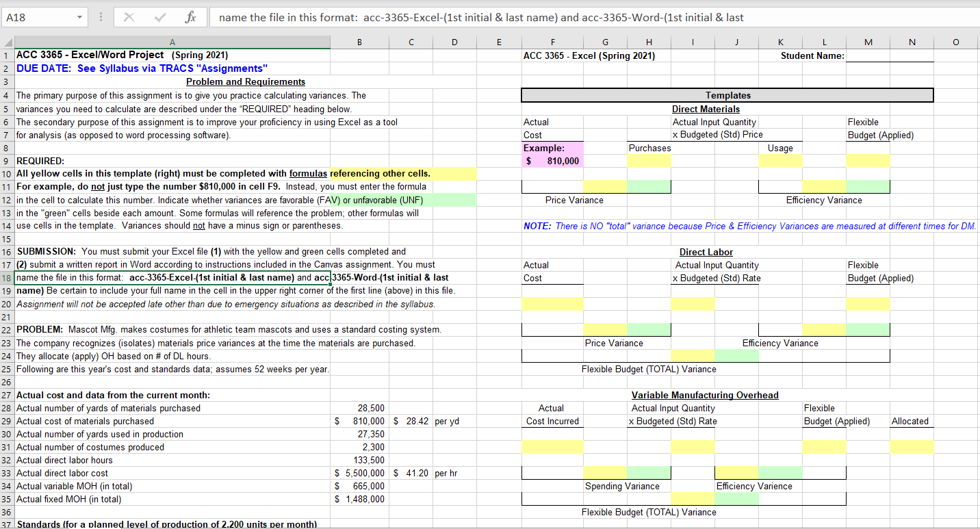Select row 9 header

pos(7,160)
